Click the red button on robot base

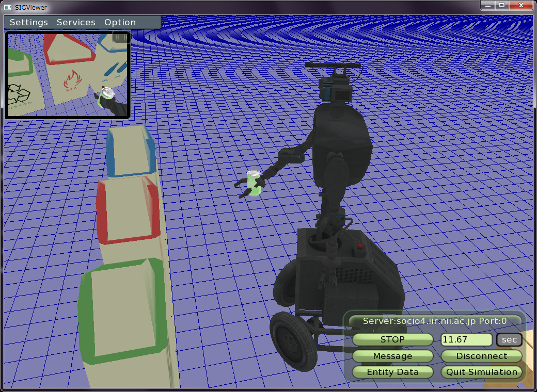click(360, 247)
